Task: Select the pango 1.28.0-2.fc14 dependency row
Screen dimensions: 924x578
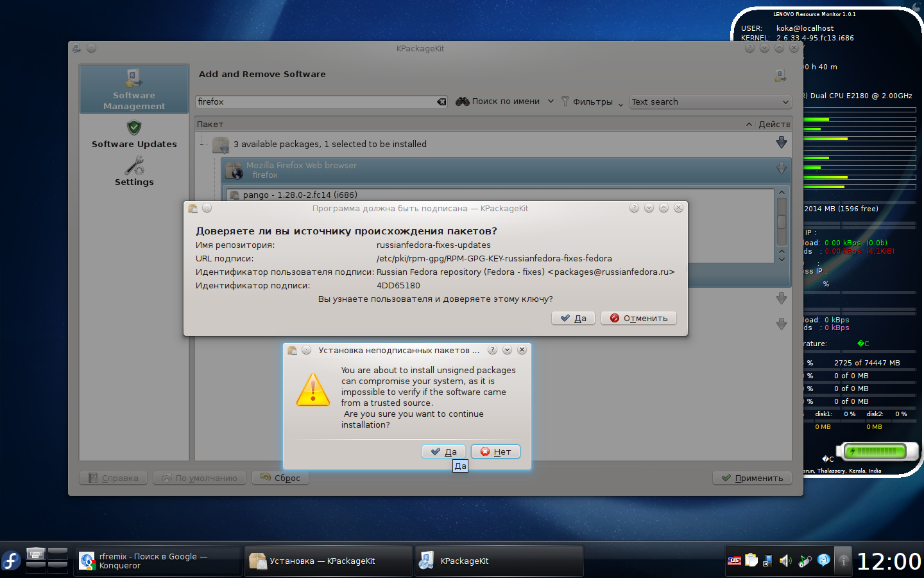Action: [x=500, y=195]
